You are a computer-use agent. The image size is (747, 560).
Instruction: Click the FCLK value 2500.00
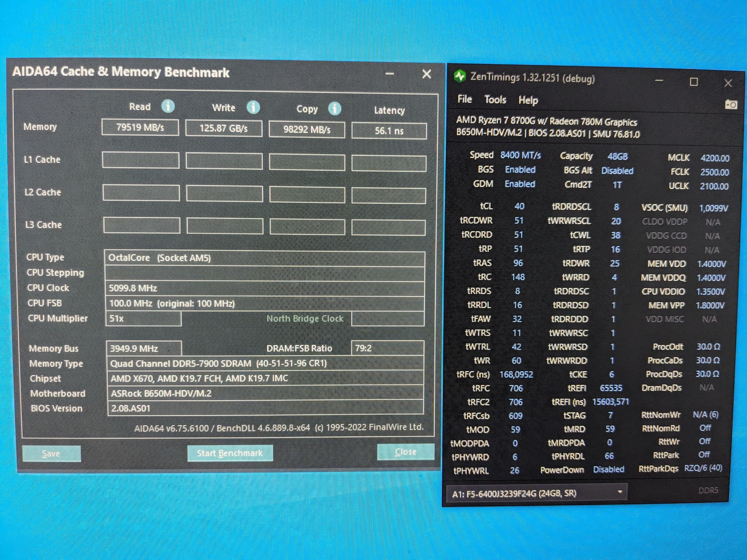715,172
